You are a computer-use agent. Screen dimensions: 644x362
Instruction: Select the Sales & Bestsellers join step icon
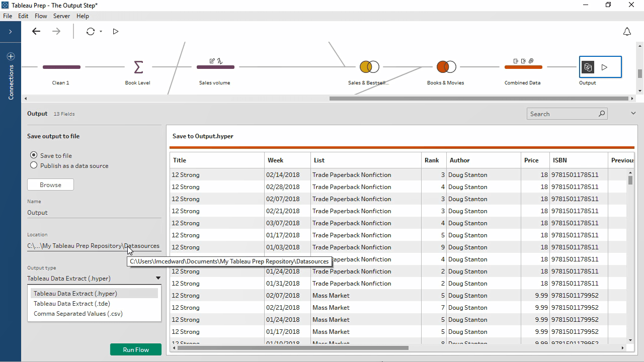click(369, 67)
